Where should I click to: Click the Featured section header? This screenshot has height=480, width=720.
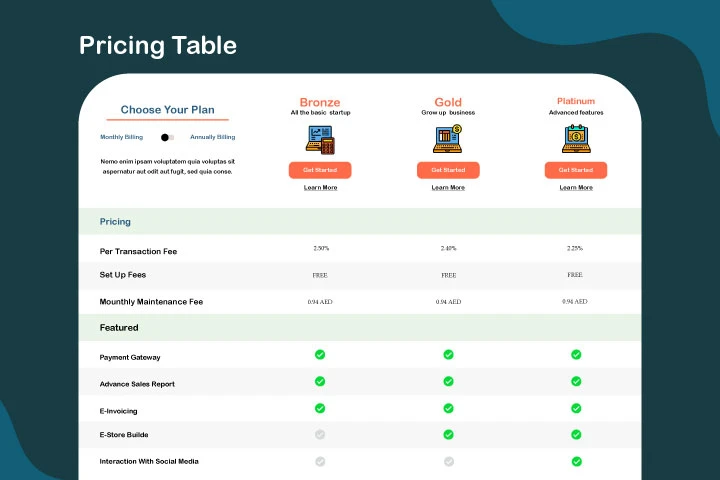pos(119,327)
